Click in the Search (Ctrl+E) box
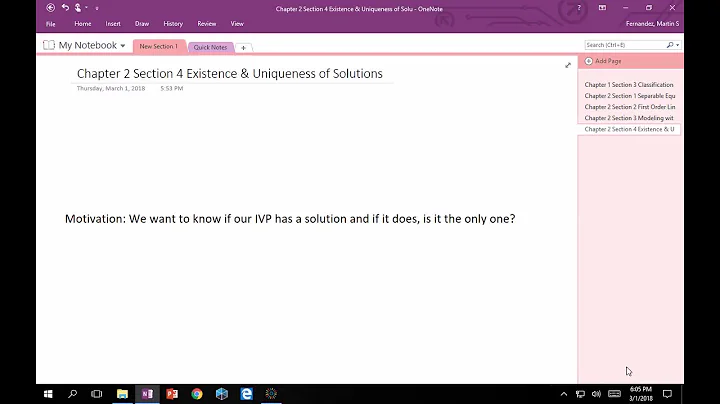Image resolution: width=720 pixels, height=404 pixels. pos(625,45)
